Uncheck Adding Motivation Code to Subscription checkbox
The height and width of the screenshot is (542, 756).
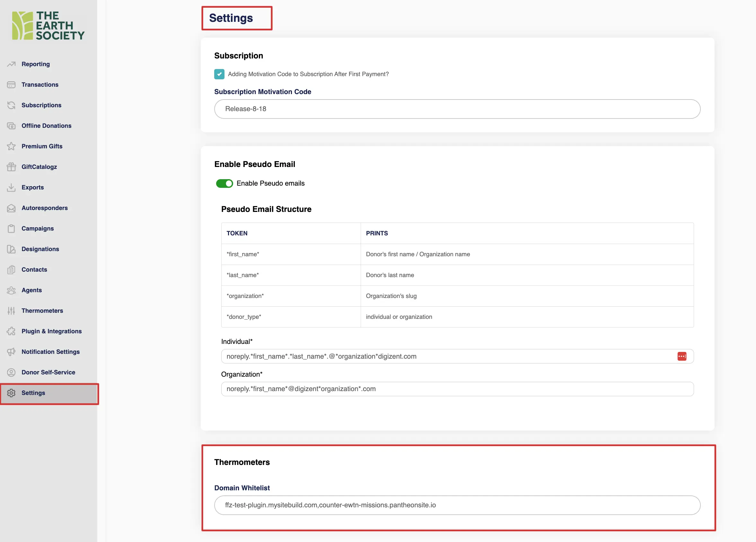click(219, 74)
